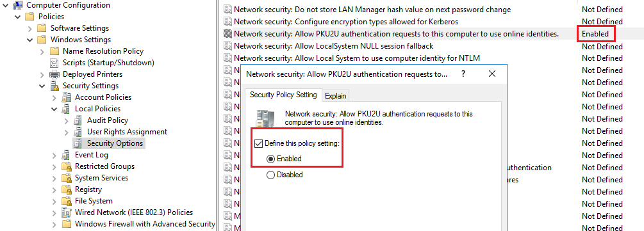Select the Configure encryption types for Kerberos policy
Screen dimensions: 644x231
[346, 21]
